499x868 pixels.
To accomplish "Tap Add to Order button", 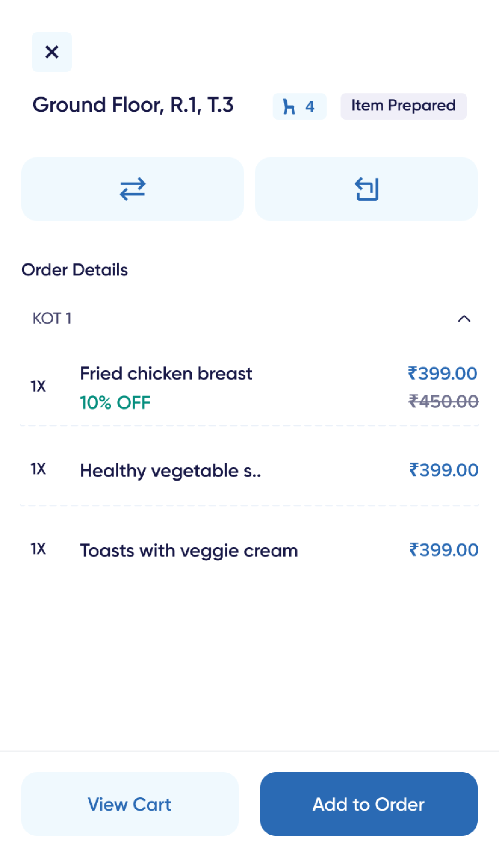I will 369,804.
